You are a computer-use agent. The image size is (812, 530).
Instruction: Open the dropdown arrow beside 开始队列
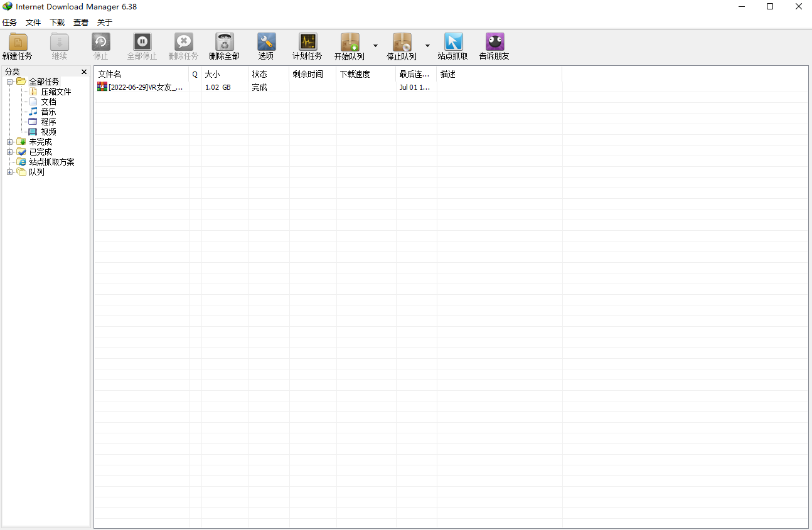coord(375,46)
